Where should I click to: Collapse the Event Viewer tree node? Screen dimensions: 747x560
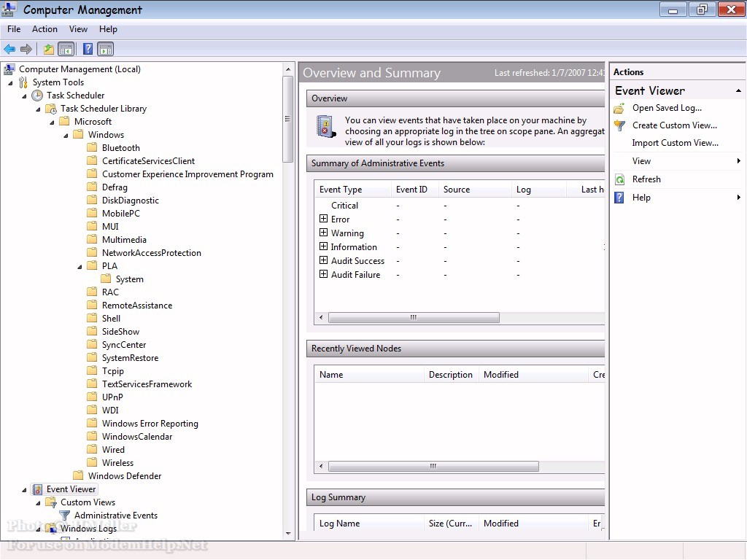coord(24,489)
